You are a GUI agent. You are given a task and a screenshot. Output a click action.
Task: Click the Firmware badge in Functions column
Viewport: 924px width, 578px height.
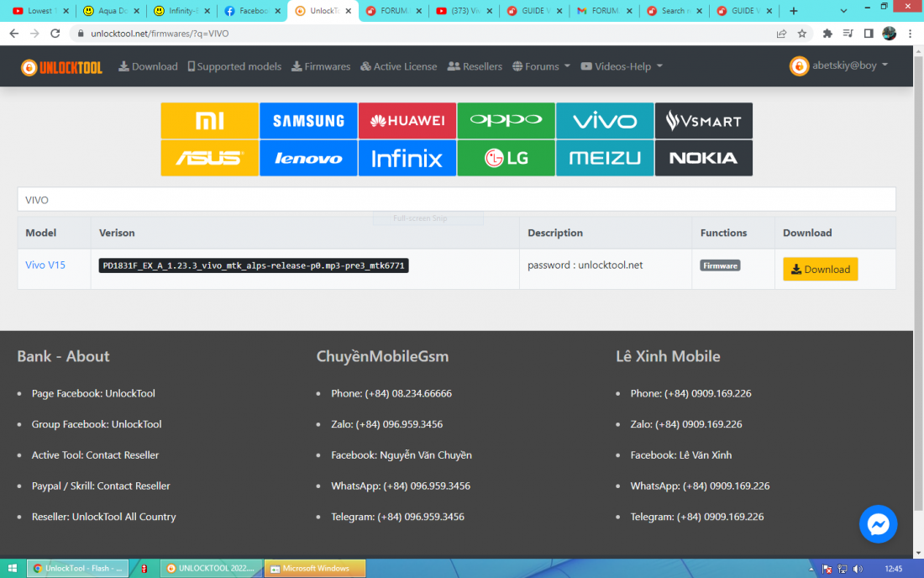coord(720,265)
